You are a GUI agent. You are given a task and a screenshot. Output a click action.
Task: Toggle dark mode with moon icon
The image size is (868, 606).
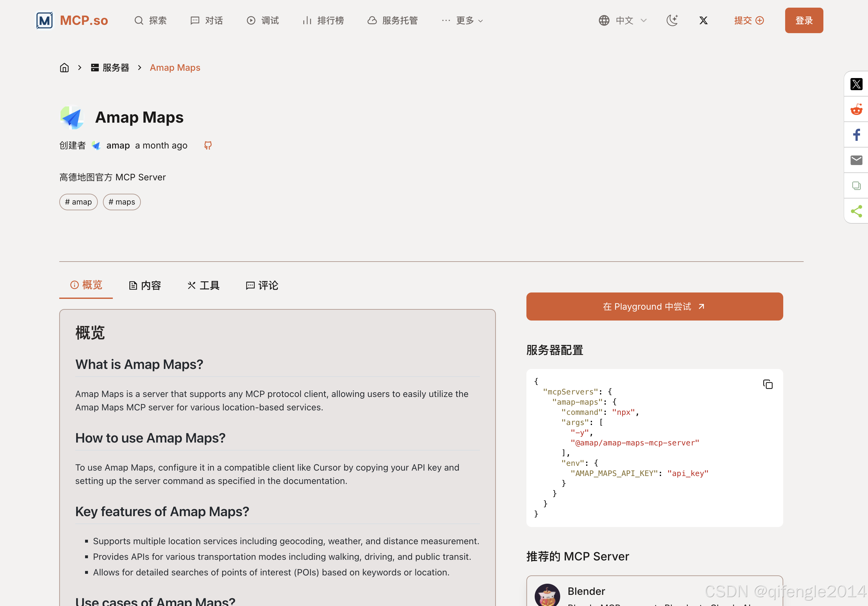pos(672,20)
